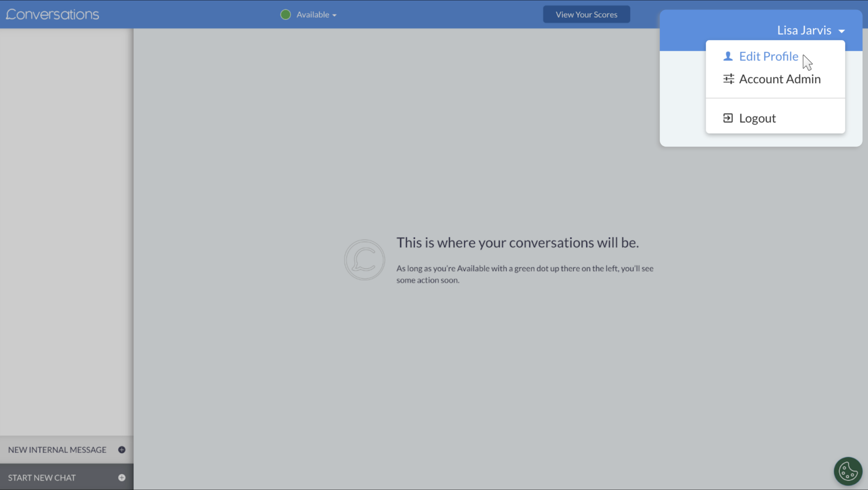Select Account Admin from the dropdown
Screen dimensions: 868x490
point(775,79)
